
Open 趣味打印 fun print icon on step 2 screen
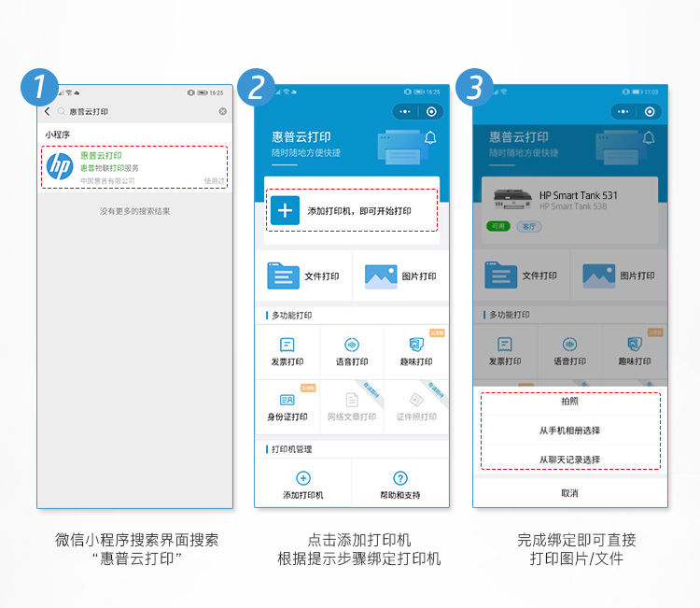tap(416, 345)
